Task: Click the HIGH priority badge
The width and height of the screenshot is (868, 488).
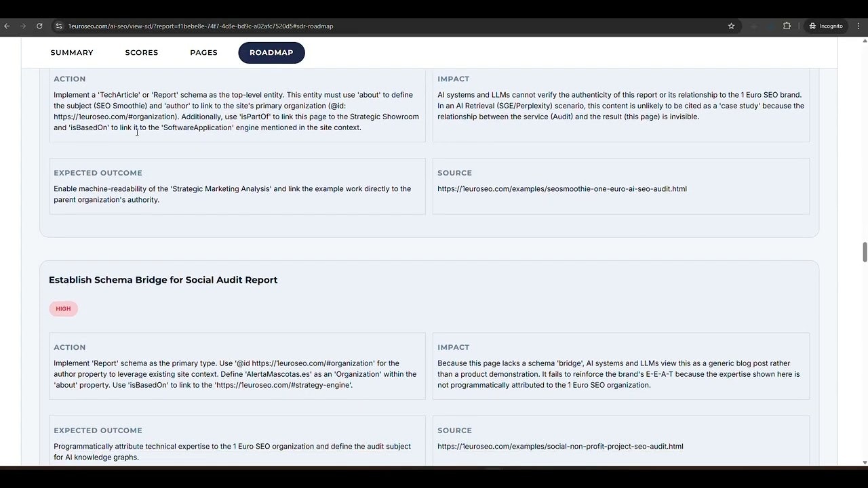Action: [63, 308]
